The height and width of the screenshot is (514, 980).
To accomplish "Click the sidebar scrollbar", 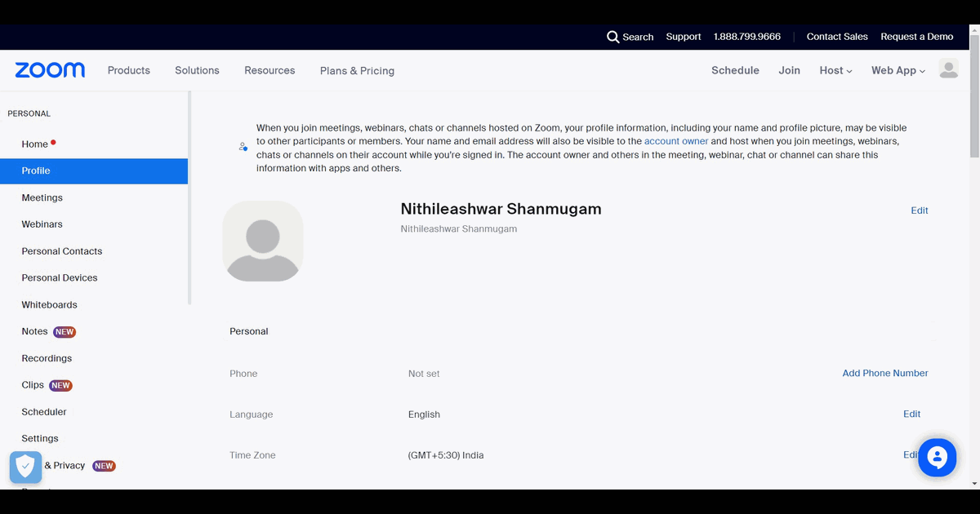I will [189, 197].
